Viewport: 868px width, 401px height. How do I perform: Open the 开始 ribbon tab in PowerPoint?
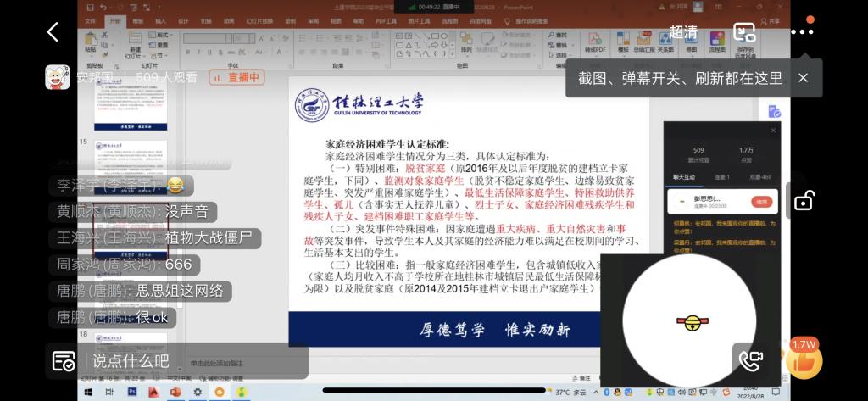115,20
